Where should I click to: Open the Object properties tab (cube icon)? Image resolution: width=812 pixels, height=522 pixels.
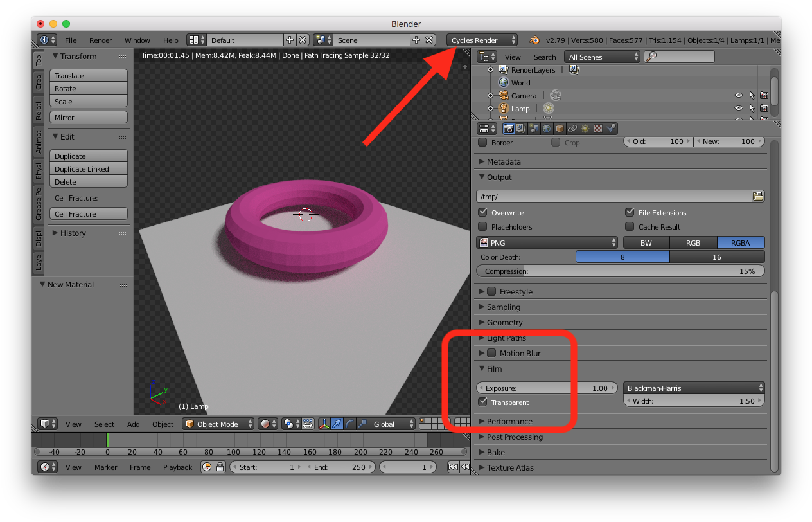click(560, 129)
